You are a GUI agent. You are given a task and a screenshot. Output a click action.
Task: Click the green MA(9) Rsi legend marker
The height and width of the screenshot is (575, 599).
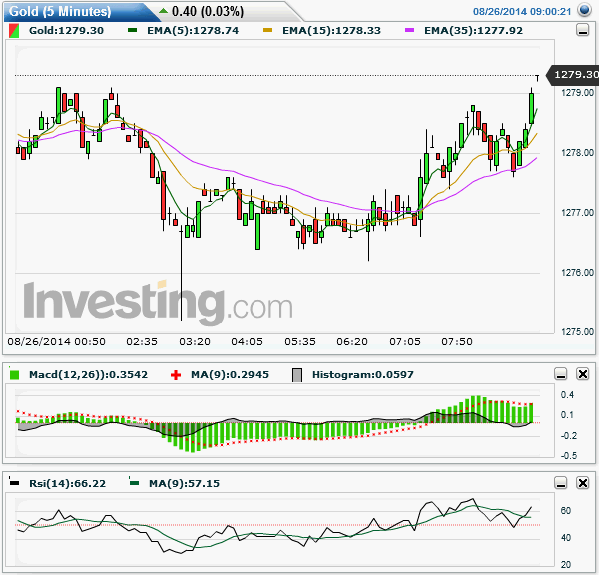tap(134, 482)
